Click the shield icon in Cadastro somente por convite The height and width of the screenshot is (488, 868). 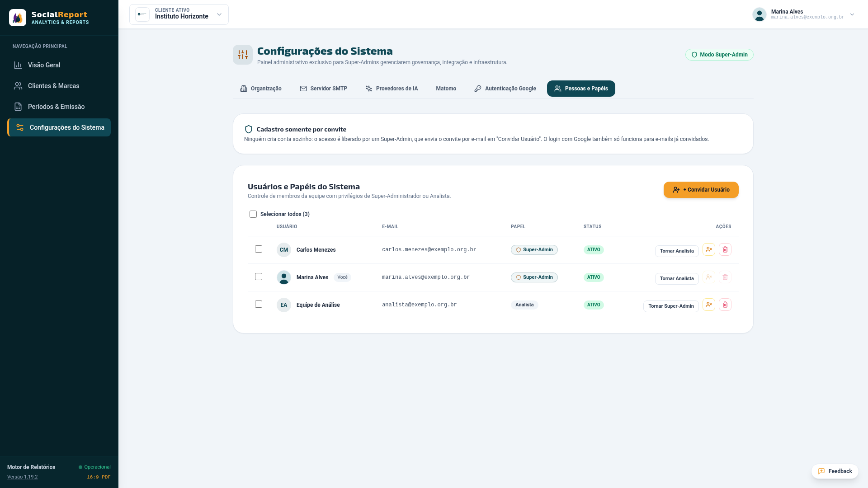249,129
